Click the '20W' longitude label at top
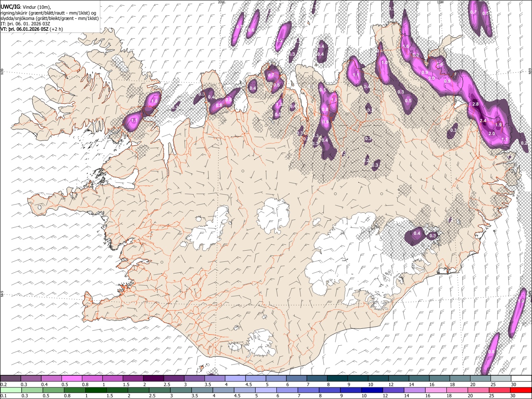Viewport: 532px width, 399px height. coord(221,2)
